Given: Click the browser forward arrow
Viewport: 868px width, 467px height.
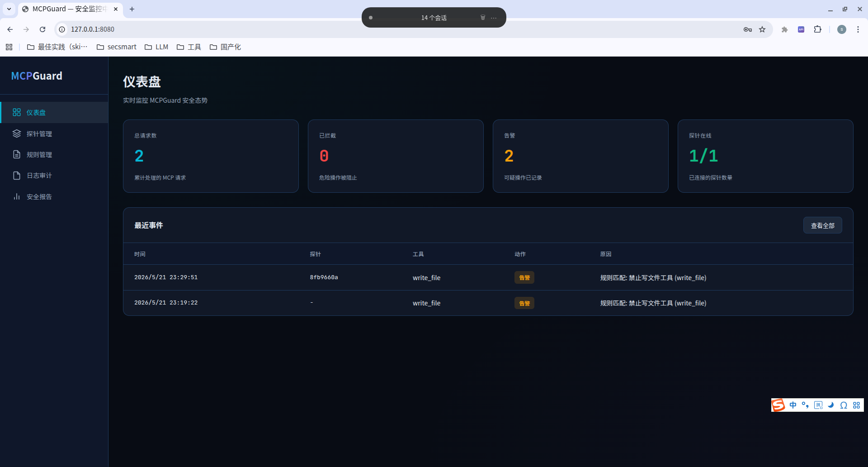Looking at the screenshot, I should (x=26, y=29).
